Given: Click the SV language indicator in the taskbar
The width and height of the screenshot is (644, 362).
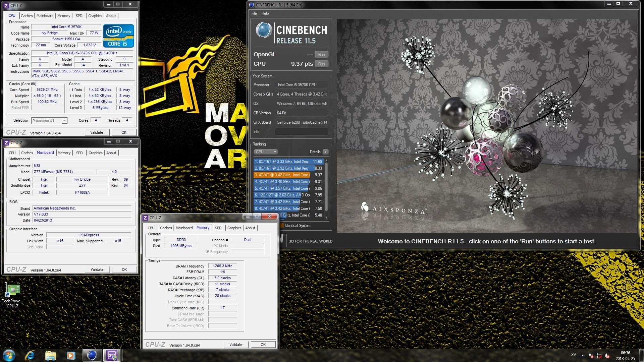Looking at the screenshot, I should (574, 355).
